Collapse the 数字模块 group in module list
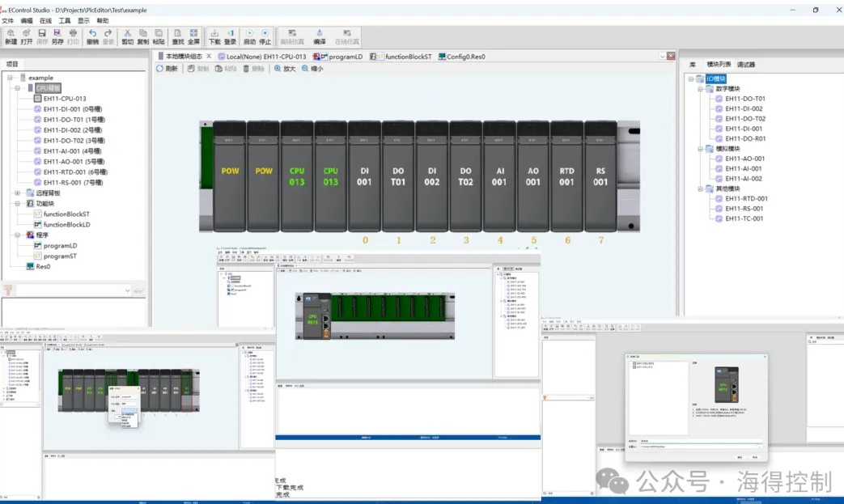844x504 pixels. pyautogui.click(x=700, y=89)
